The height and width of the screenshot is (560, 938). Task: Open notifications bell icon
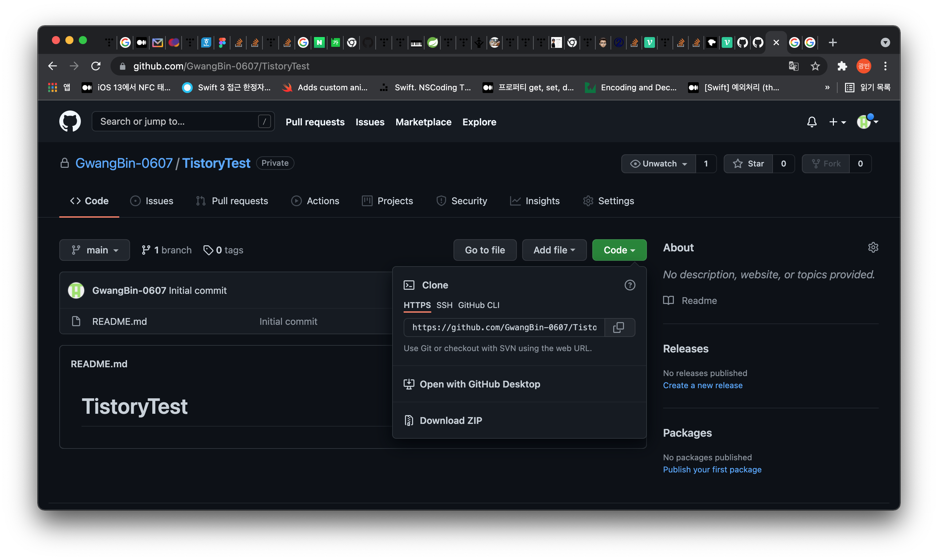tap(812, 122)
